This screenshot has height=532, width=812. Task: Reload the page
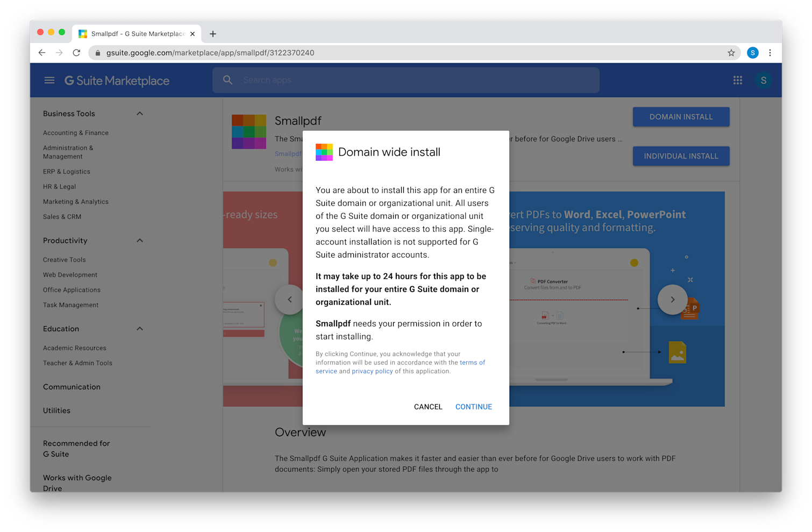click(76, 53)
